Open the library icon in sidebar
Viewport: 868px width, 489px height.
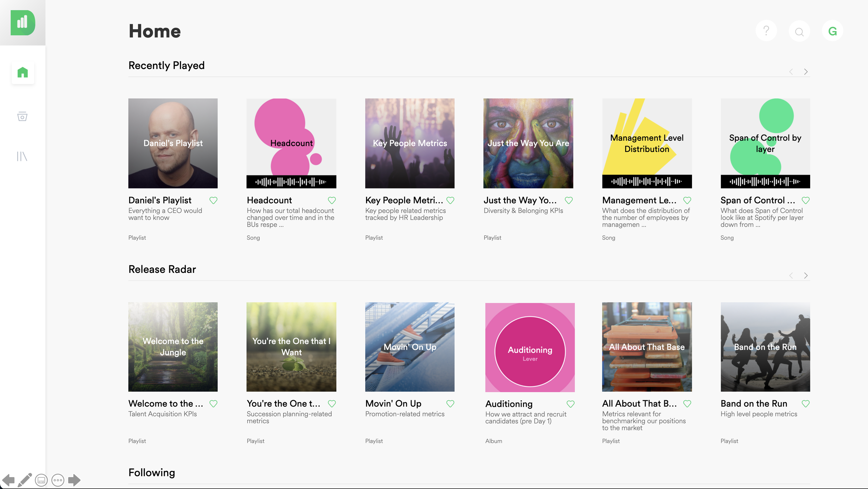click(22, 156)
